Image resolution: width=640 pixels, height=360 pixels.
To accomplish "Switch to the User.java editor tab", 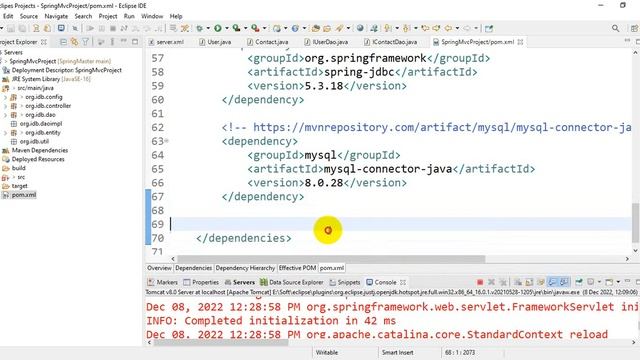I will [215, 42].
